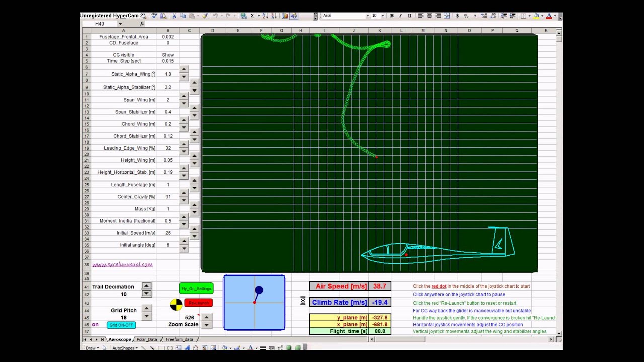
Task: Toggle italic formatting in toolbar
Action: pyautogui.click(x=400, y=16)
